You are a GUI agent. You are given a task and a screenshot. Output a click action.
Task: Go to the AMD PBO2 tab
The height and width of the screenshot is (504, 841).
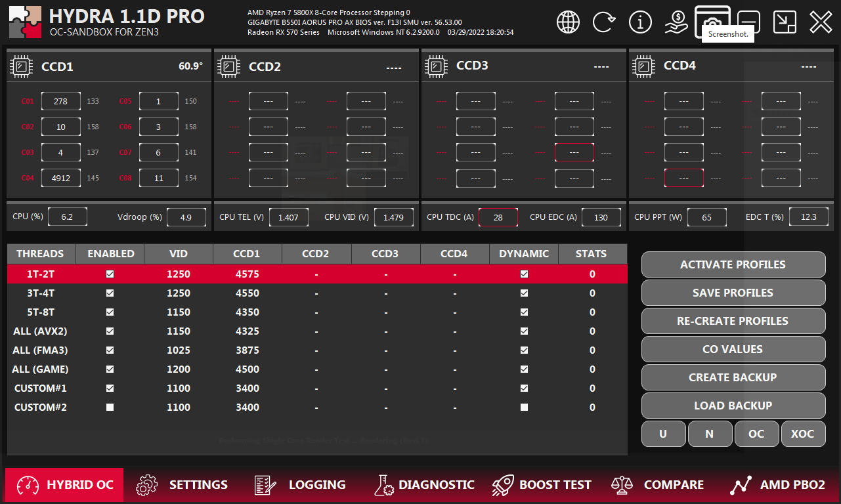click(778, 485)
